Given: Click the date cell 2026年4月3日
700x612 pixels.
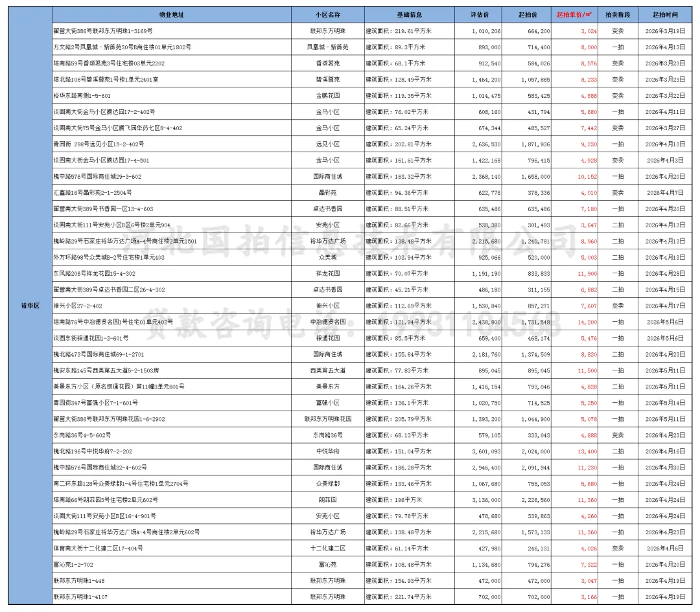Looking at the screenshot, I should pos(665,161).
